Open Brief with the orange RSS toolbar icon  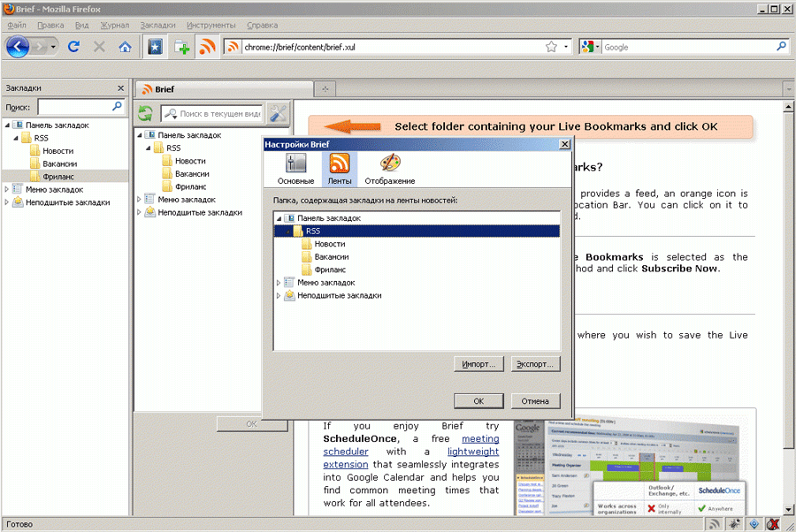click(x=207, y=47)
